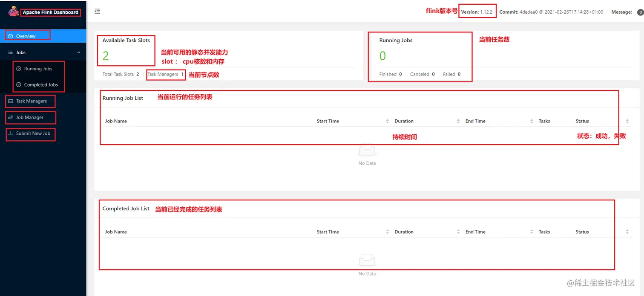The height and width of the screenshot is (296, 644).
Task: Sort Completed Job List by Status
Action: tap(627, 232)
